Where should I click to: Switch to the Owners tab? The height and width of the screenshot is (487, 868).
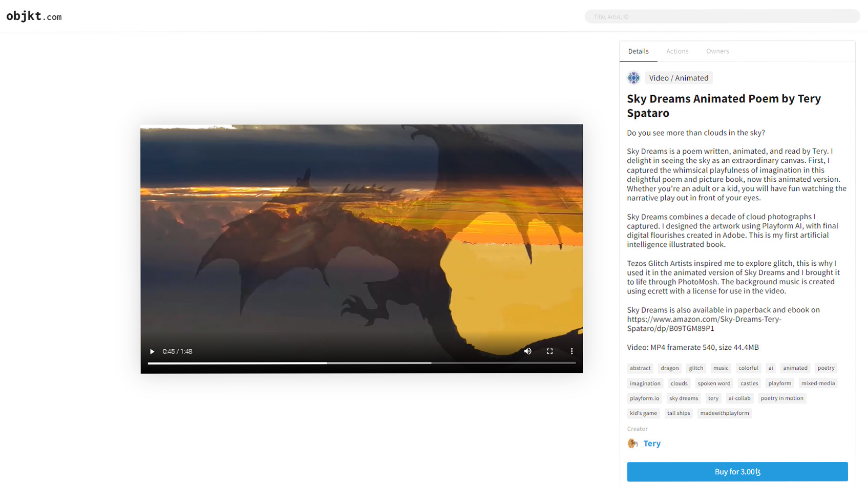[717, 51]
